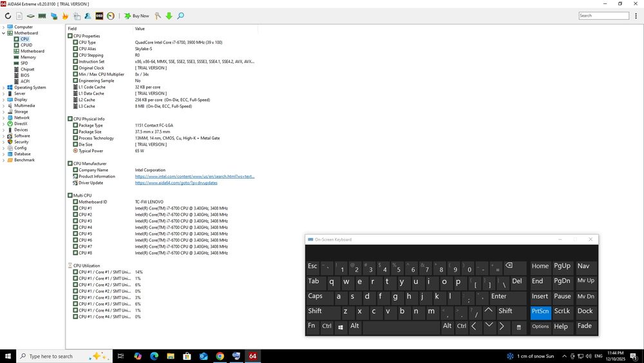
Task: Expand the Benchmark tree node
Action: [x=4, y=160]
